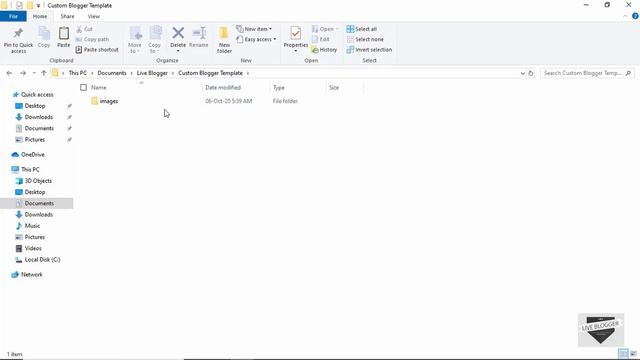This screenshot has width=640, height=360.
Task: Select pinned Pictures under Quick access
Action: [x=35, y=140]
